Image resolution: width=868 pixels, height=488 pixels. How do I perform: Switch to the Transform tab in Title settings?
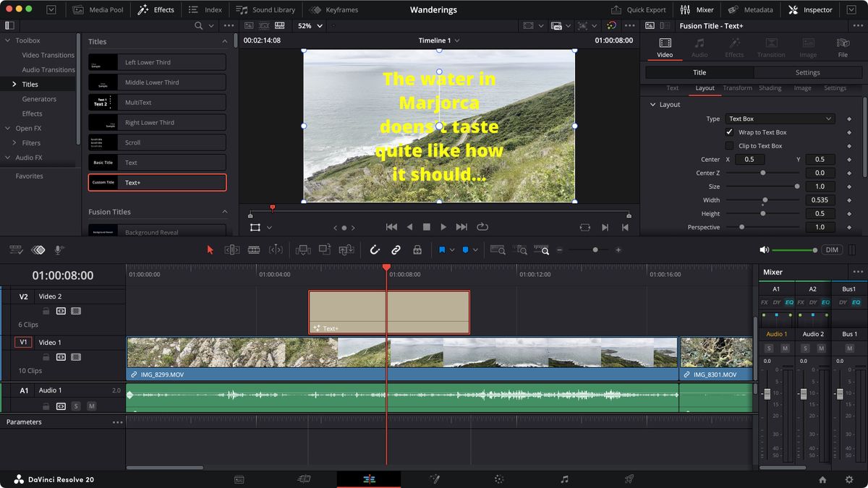pyautogui.click(x=737, y=87)
